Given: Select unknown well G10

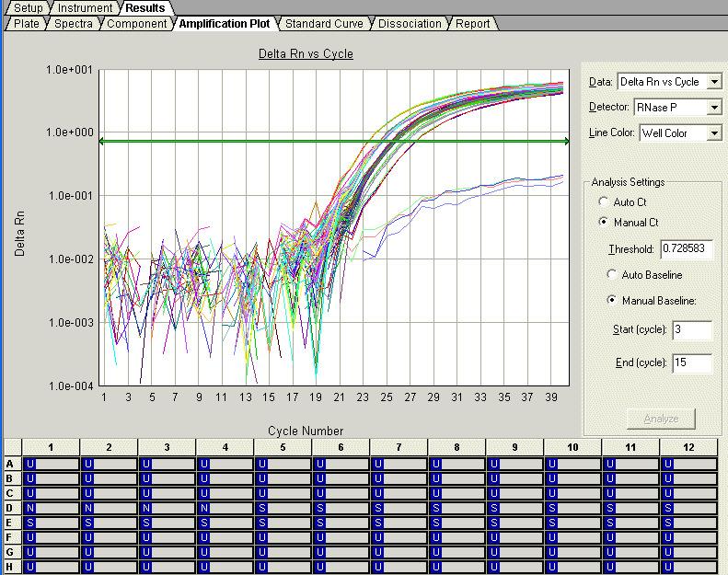Looking at the screenshot, I should (573, 552).
